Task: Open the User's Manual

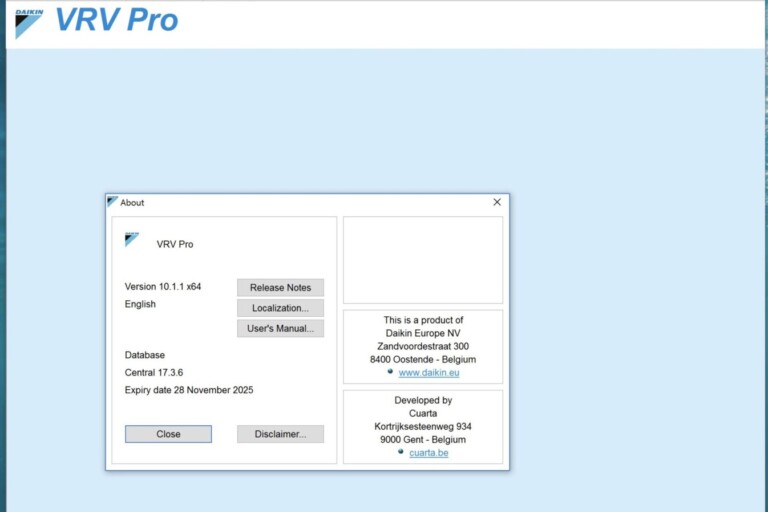Action: (280, 329)
